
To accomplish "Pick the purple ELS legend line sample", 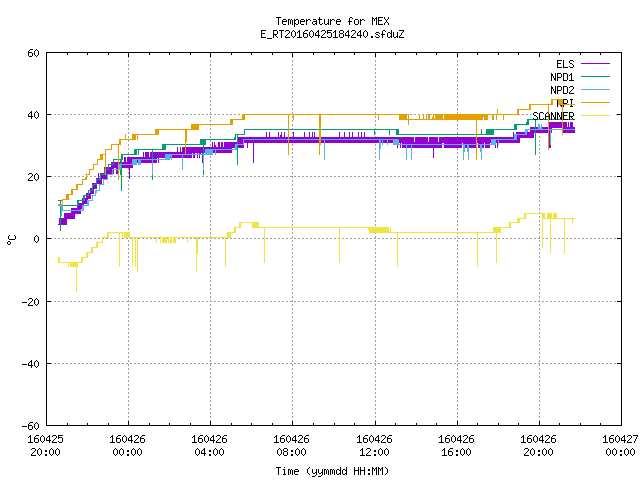I will 595,64.
